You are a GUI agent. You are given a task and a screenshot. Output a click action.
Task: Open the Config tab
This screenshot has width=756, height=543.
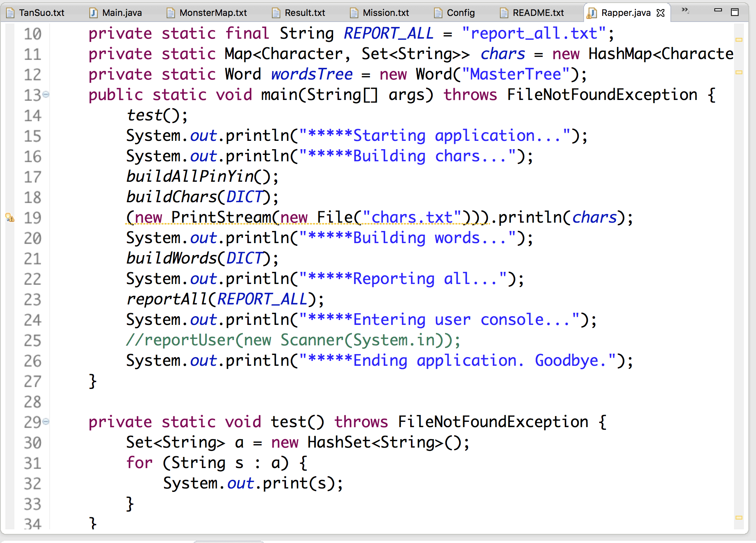pos(455,13)
